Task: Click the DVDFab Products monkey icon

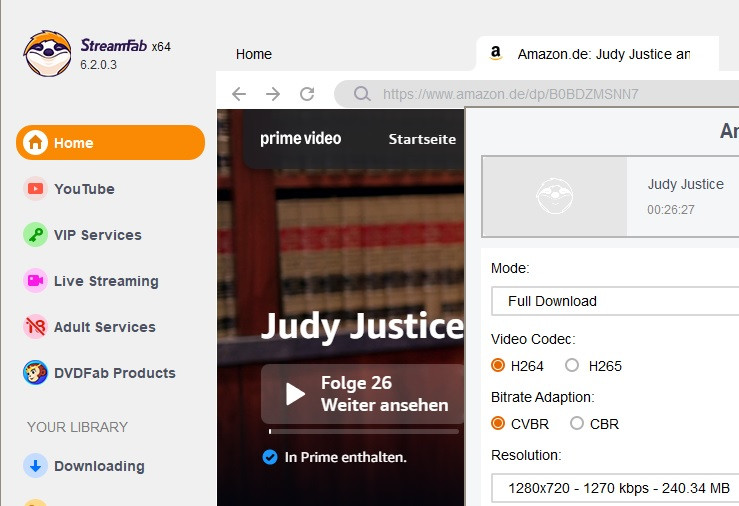Action: pyautogui.click(x=35, y=373)
